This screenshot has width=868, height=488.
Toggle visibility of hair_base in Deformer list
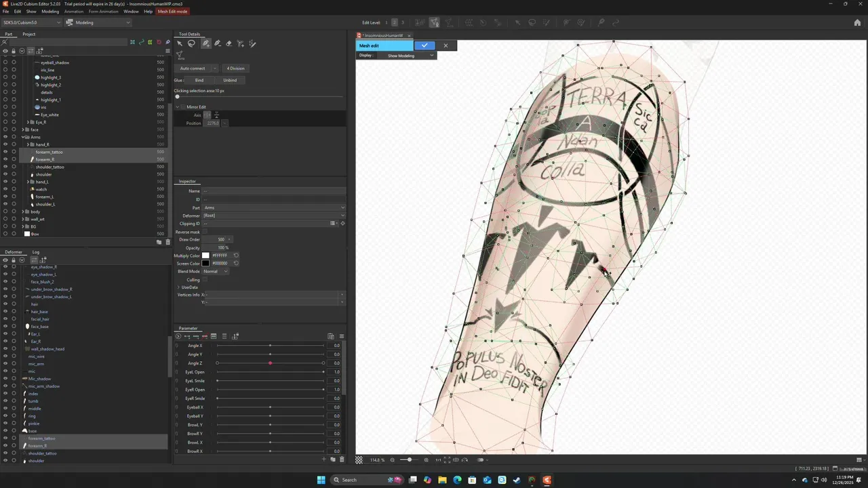[5, 312]
